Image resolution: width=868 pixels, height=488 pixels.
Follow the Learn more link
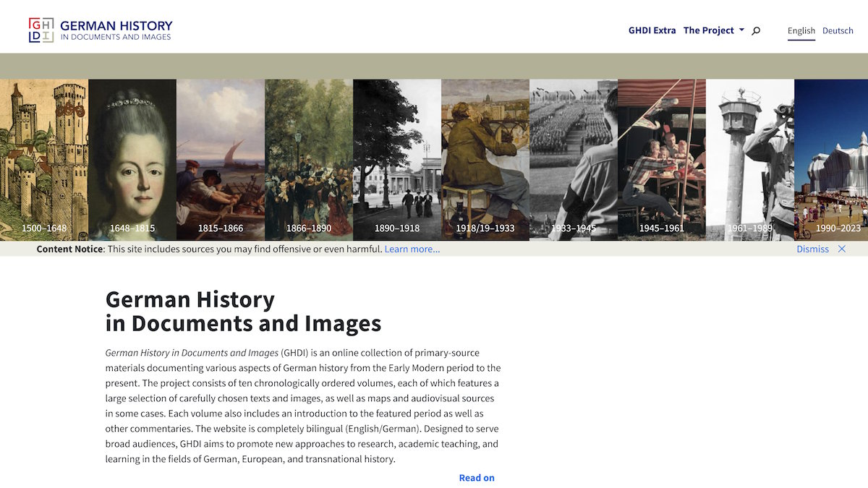[412, 249]
